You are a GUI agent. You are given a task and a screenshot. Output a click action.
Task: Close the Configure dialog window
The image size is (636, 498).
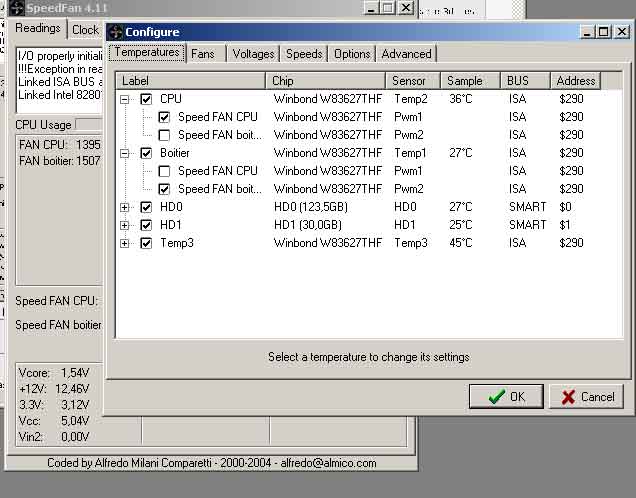(x=622, y=32)
